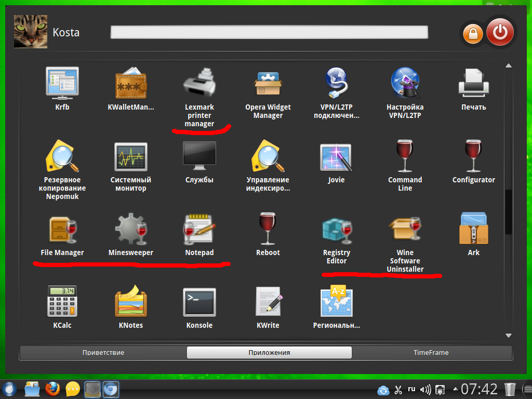Switch the ru keyboard layout indicator
Image resolution: width=532 pixels, height=399 pixels.
tap(411, 389)
